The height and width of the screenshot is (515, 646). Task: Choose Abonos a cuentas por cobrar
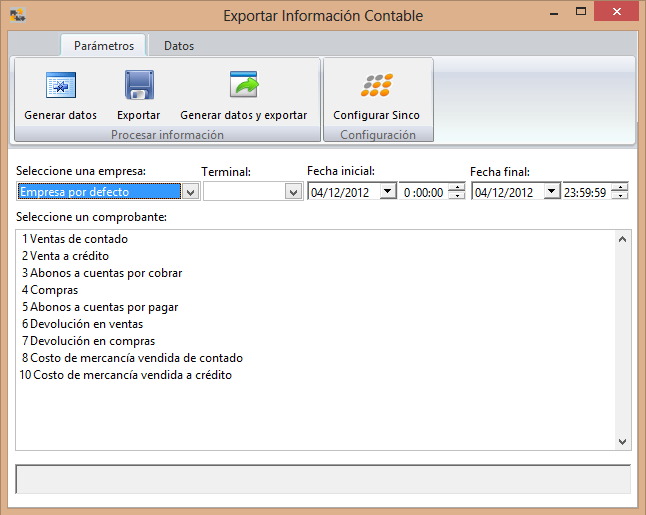click(x=102, y=273)
